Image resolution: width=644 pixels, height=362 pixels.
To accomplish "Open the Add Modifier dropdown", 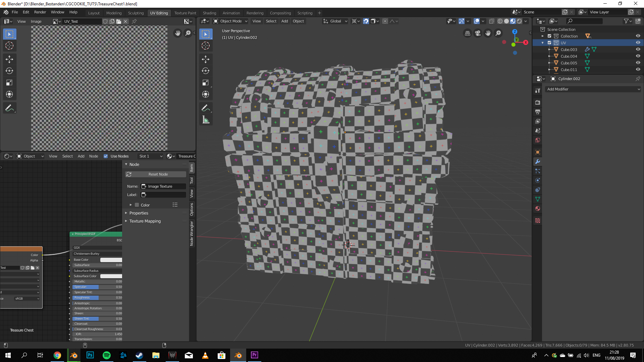I will click(x=593, y=89).
